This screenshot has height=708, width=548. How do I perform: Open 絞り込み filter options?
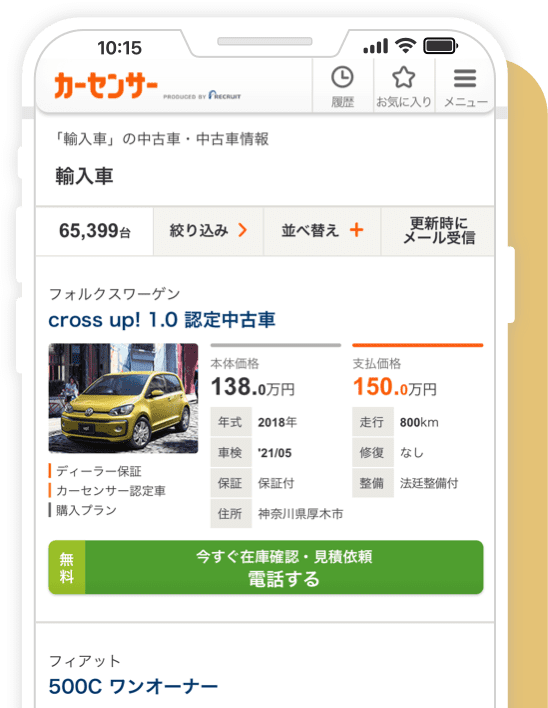click(208, 231)
